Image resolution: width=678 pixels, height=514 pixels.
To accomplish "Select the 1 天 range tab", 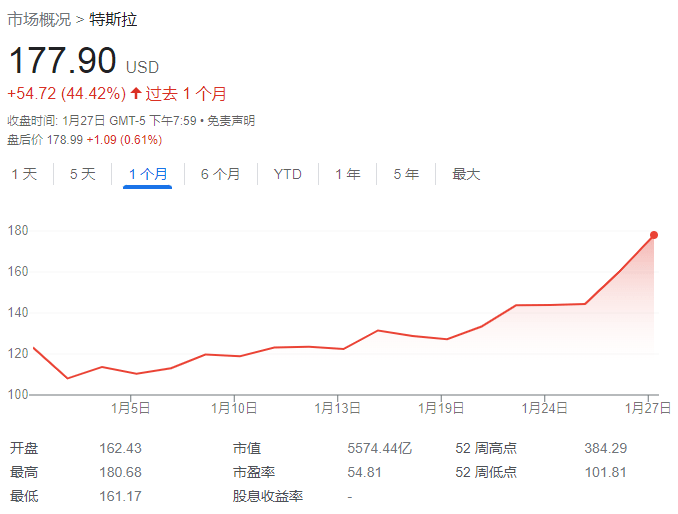I will coord(24,174).
